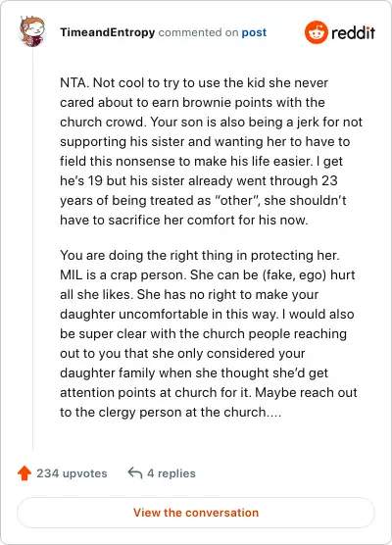Viewport: 392px width, 545px height.
Task: Click the line starting "he's 19 but"
Action: pyautogui.click(x=198, y=180)
